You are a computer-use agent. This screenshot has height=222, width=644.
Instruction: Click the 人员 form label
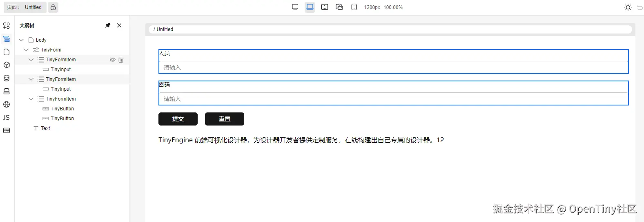(x=164, y=53)
